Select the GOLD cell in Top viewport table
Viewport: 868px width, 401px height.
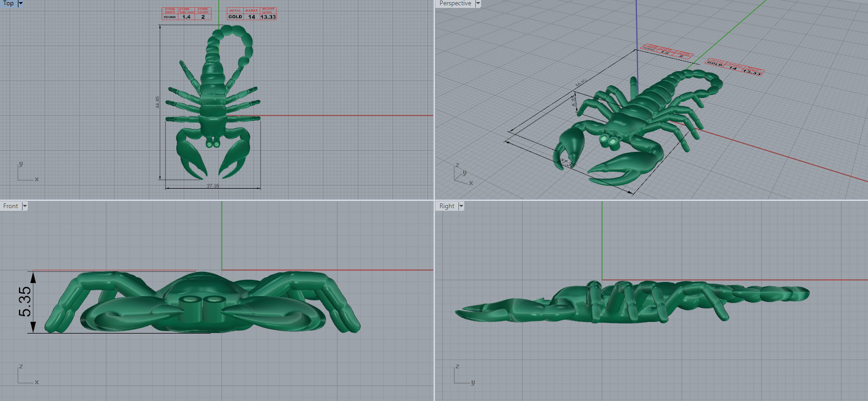click(235, 17)
